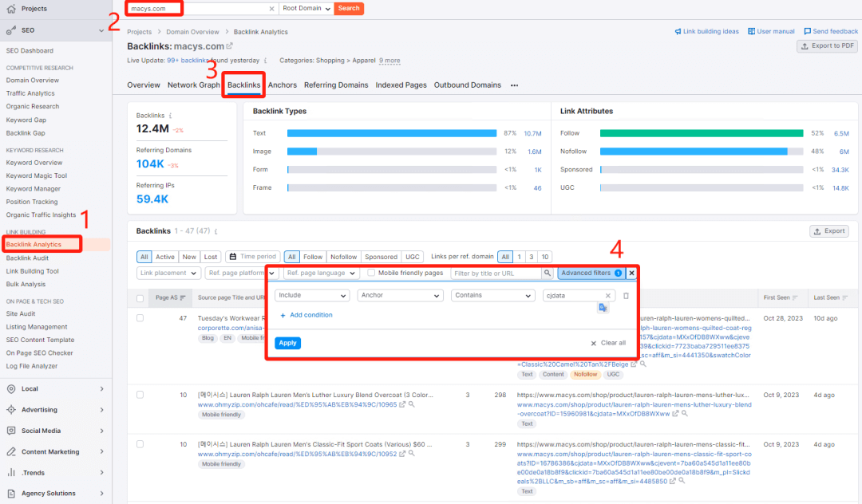Click the orange Search button

pos(349,8)
